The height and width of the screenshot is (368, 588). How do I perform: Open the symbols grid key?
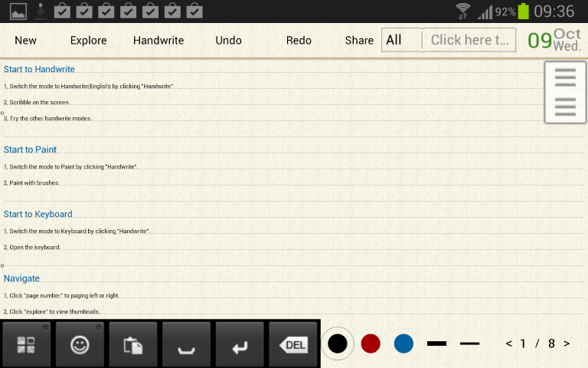tap(26, 344)
